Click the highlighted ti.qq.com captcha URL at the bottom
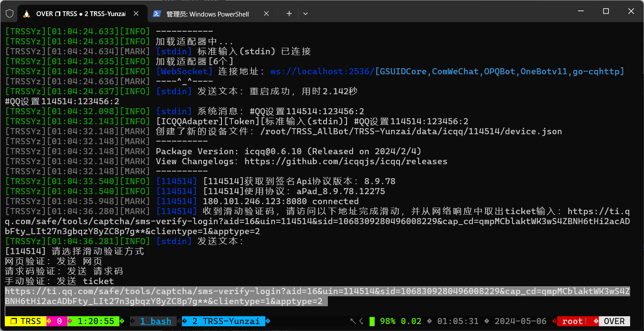The width and height of the screenshot is (644, 331). 317,296
